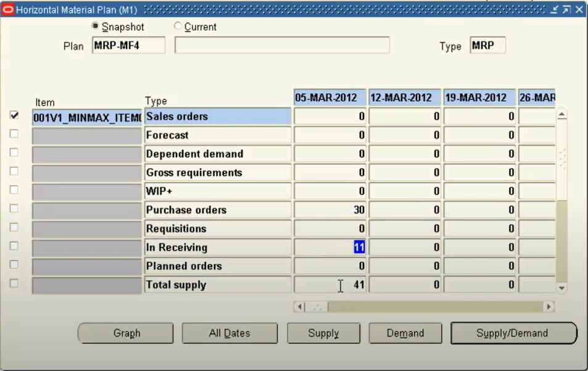Image resolution: width=588 pixels, height=371 pixels.
Task: Click the horizontal scrollbar right arrow
Action: tap(548, 307)
